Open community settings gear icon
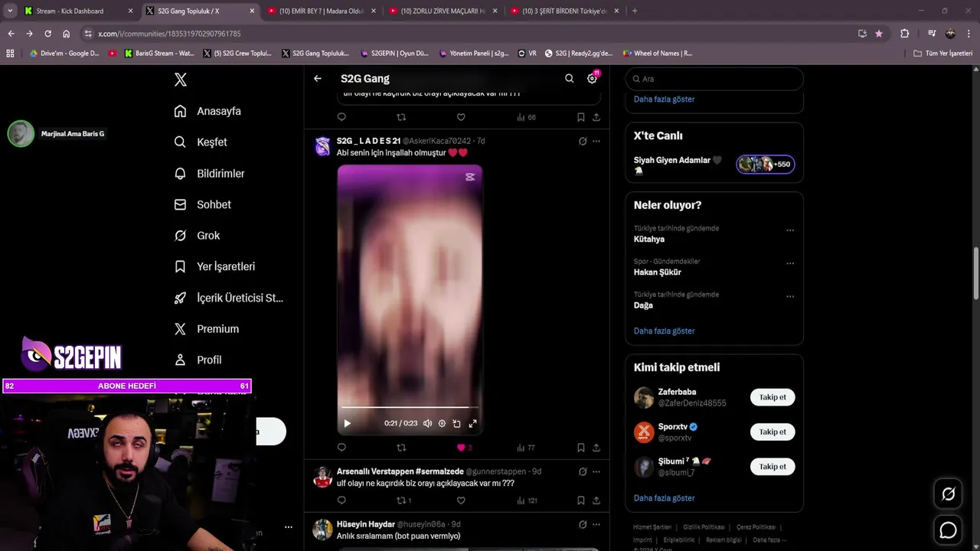 pos(592,79)
